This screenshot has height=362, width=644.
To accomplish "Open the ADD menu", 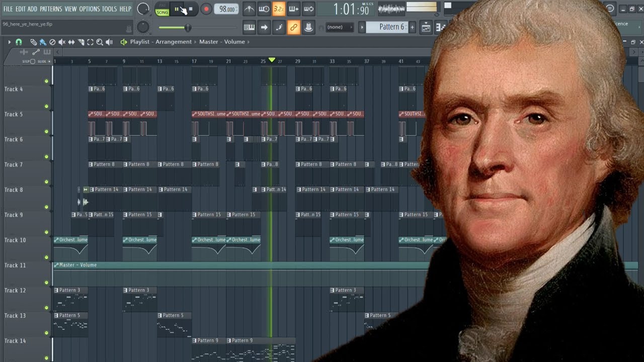I will coord(32,9).
